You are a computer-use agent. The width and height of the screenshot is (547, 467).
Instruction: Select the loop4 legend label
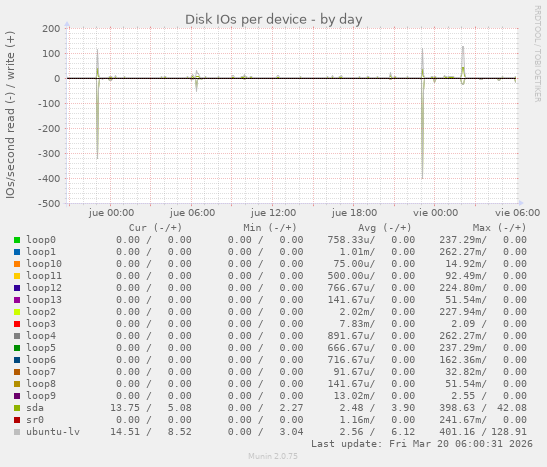point(41,336)
